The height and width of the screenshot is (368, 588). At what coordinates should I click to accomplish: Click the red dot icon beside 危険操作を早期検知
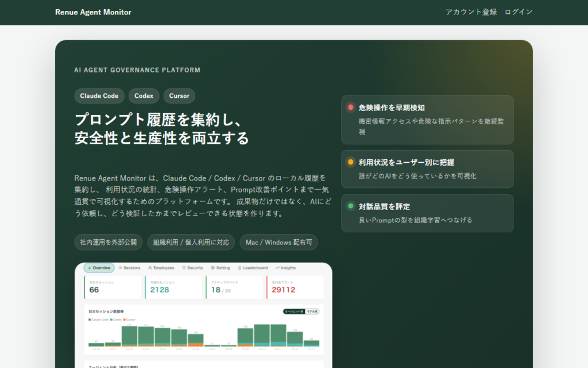click(350, 108)
